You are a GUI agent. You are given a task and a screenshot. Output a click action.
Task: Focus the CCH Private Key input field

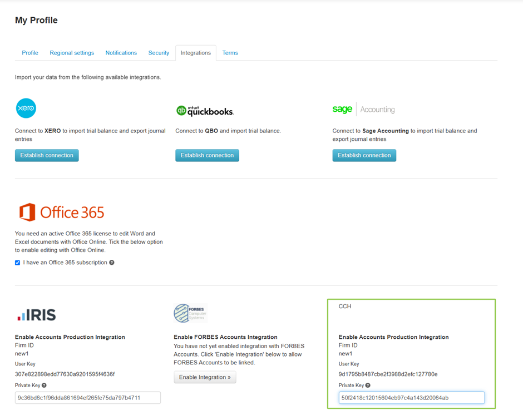click(411, 398)
